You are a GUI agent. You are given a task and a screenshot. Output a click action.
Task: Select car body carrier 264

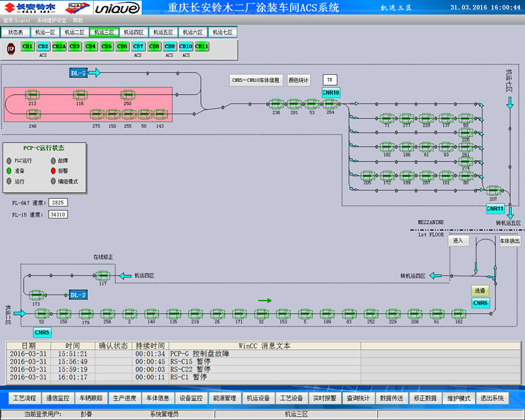pyautogui.click(x=330, y=104)
